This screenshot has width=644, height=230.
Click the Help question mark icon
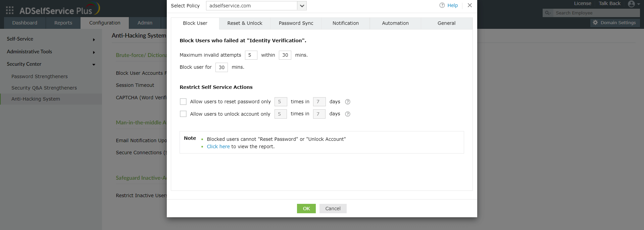(442, 5)
